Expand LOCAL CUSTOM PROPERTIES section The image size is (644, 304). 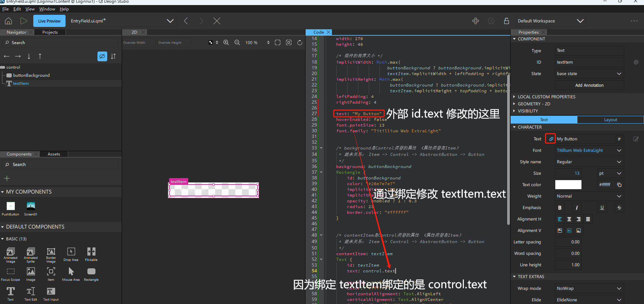[514, 97]
